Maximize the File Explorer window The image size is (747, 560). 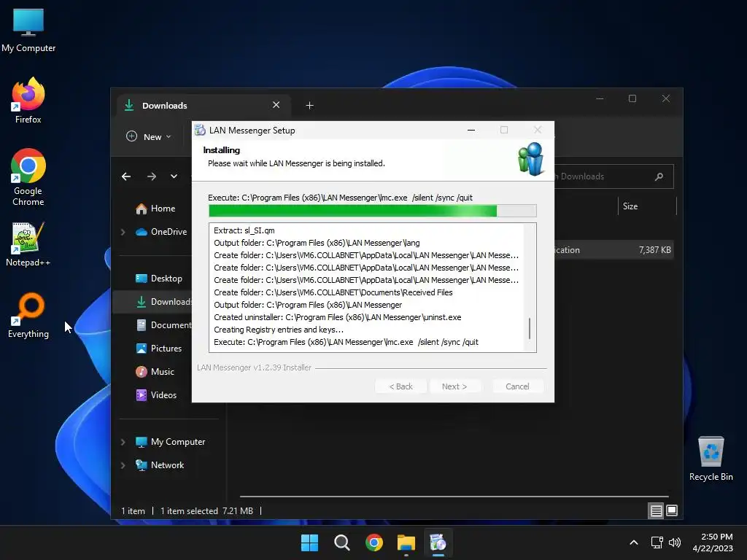pos(632,98)
